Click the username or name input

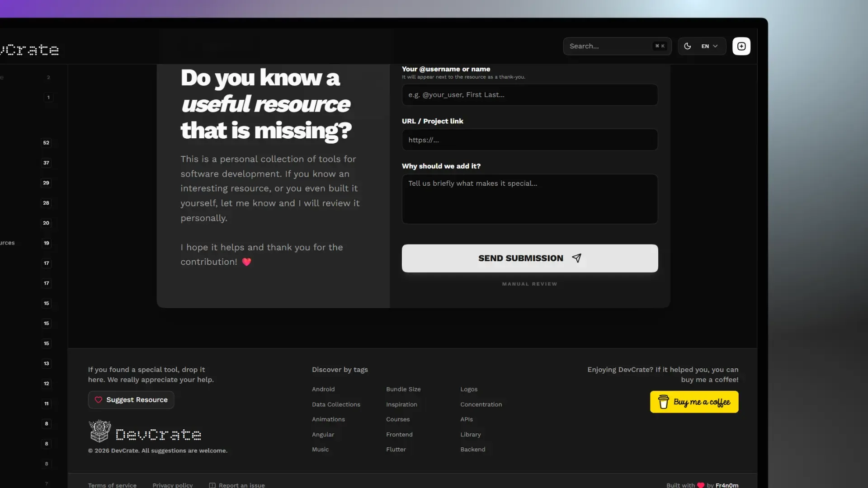[529, 95]
